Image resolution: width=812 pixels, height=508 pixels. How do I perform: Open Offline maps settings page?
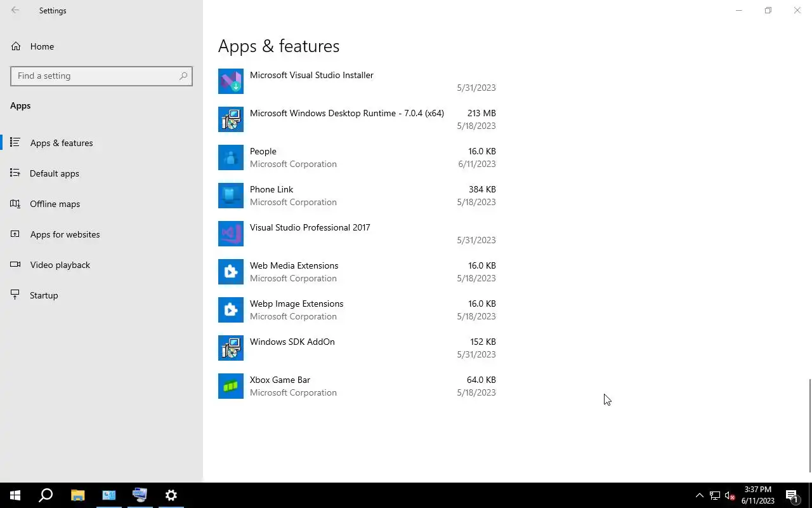coord(101,204)
